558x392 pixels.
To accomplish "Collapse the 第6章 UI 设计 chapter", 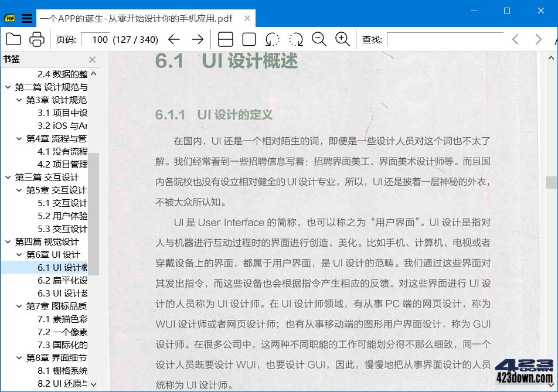I will coord(18,254).
